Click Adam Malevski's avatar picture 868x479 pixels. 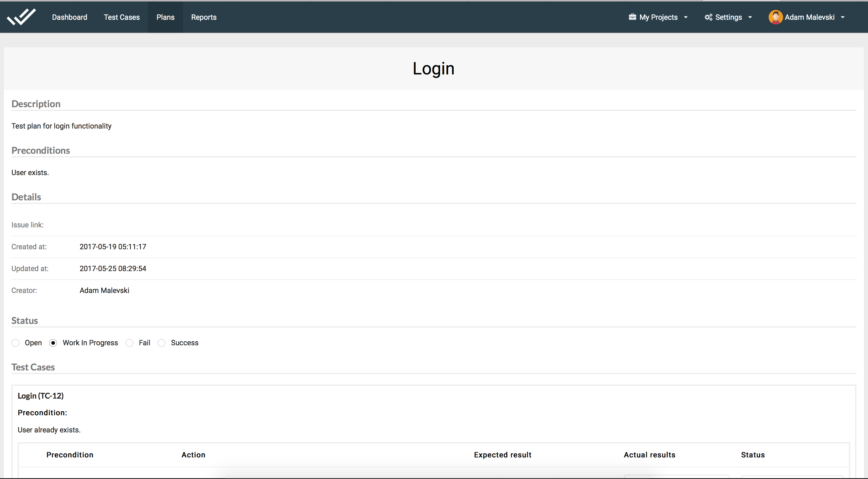[x=775, y=17]
